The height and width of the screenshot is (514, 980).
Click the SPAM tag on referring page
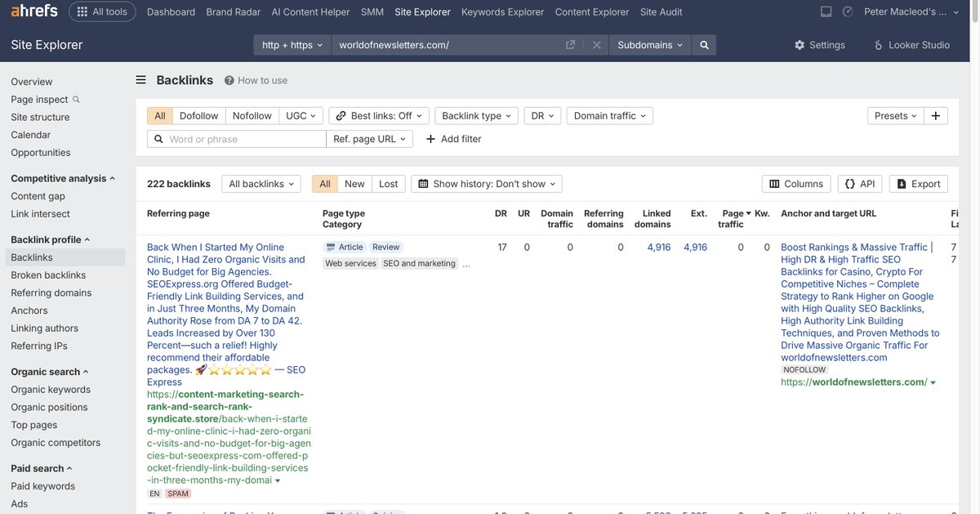(x=178, y=494)
